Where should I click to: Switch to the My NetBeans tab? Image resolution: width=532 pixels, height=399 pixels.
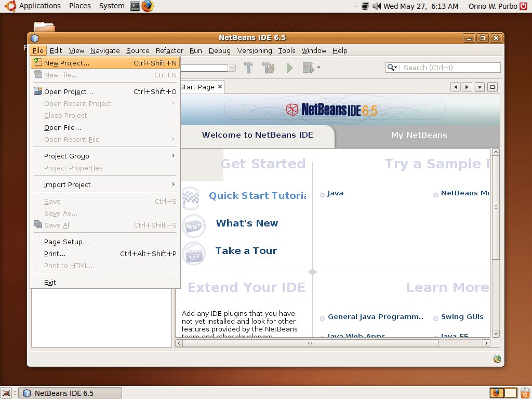pos(419,135)
